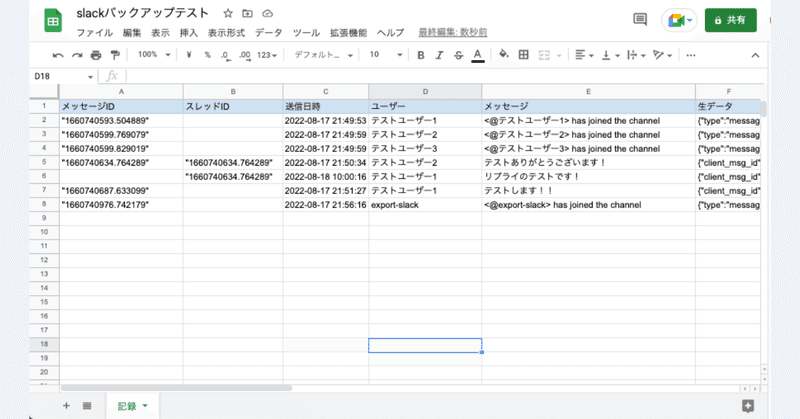Open text wrapping dropdown
The width and height of the screenshot is (800, 419).
pyautogui.click(x=636, y=55)
